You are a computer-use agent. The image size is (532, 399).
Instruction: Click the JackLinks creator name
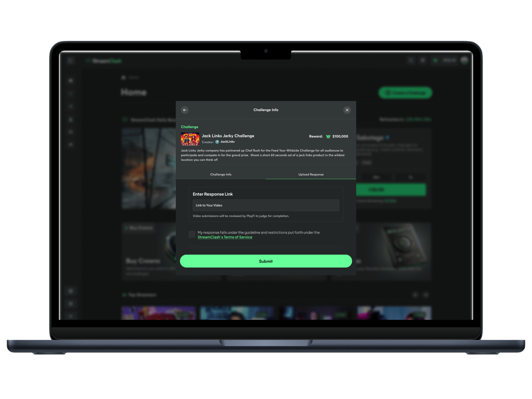pos(228,142)
